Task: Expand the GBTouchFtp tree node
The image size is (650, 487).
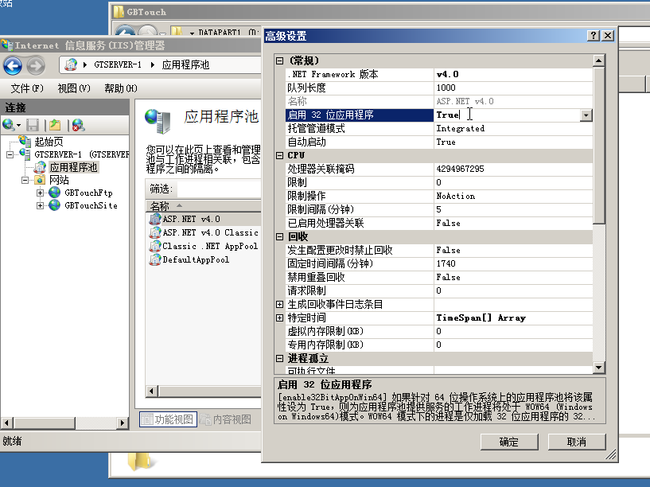Action: (x=40, y=193)
